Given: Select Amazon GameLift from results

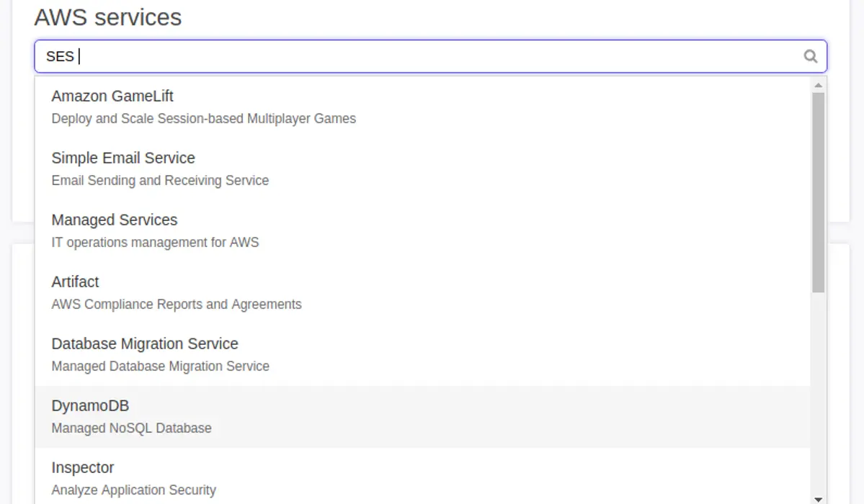Looking at the screenshot, I should 423,107.
